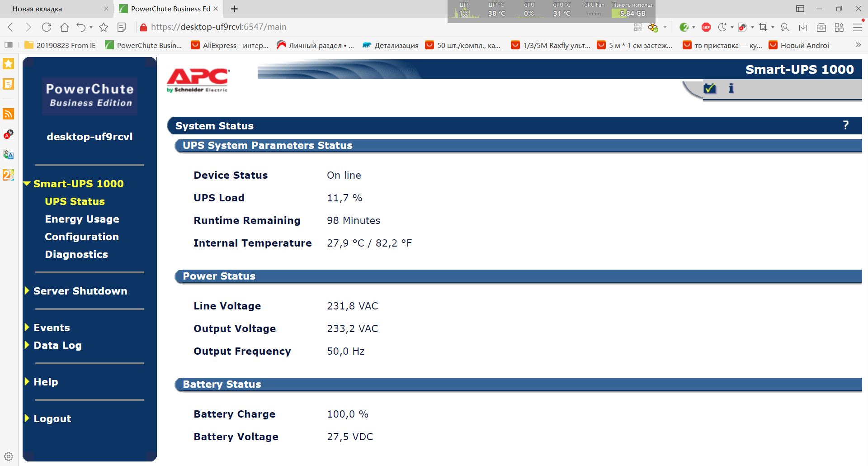Click the UPS Load value 11,7 %
This screenshot has height=466, width=868.
[x=344, y=198]
